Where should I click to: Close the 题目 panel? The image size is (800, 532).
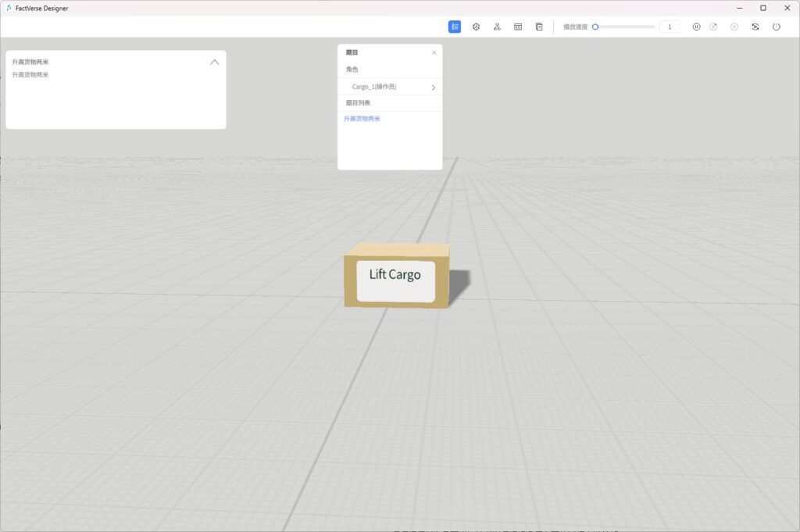coord(434,52)
